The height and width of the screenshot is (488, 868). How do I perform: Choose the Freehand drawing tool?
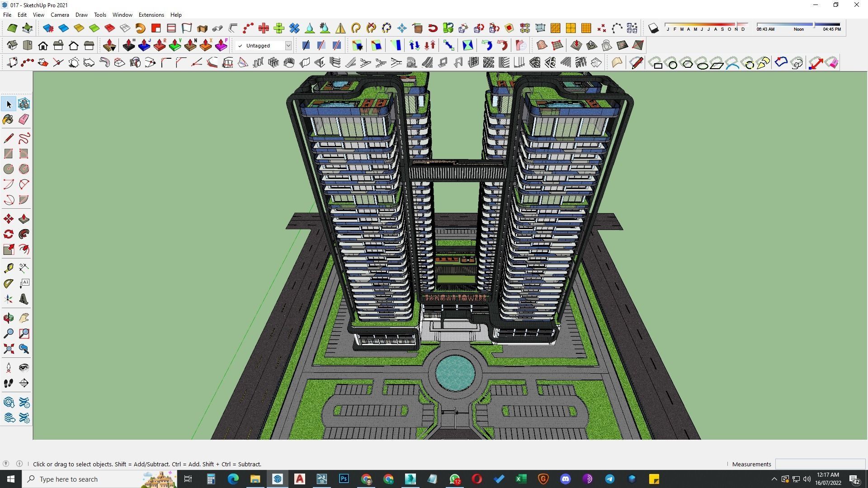24,138
